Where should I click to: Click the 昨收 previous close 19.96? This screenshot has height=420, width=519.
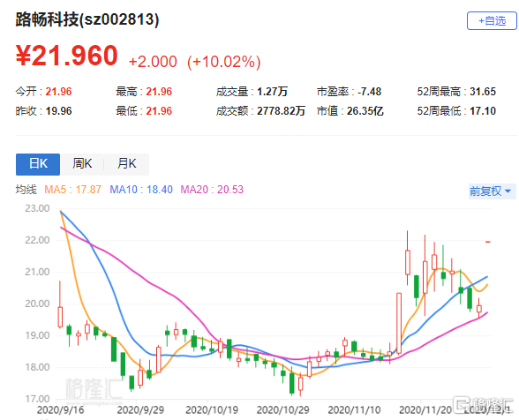[58, 111]
